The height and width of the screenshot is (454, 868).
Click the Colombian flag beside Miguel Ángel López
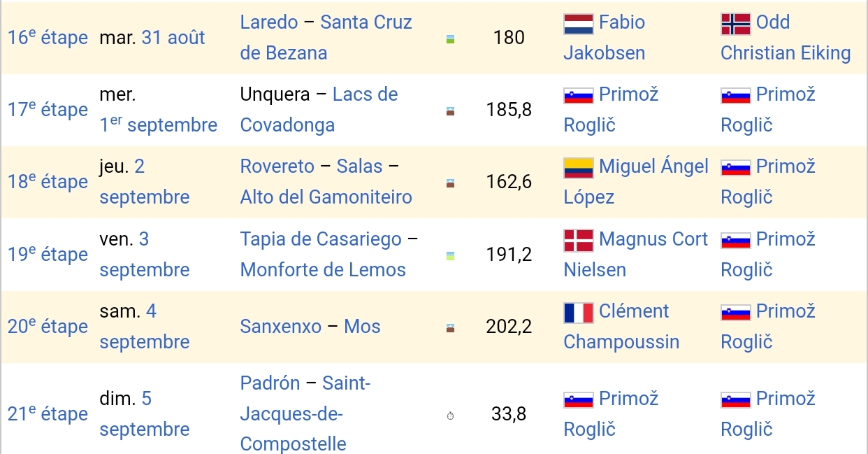(578, 168)
